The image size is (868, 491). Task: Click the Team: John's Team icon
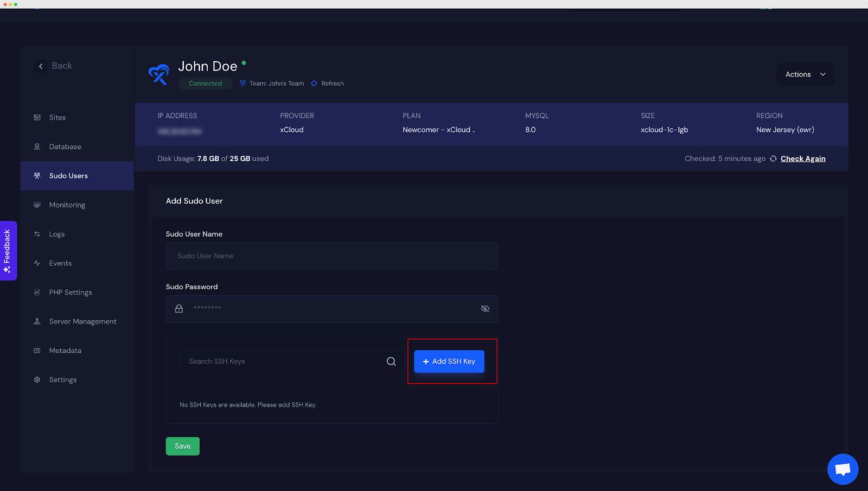pos(243,84)
